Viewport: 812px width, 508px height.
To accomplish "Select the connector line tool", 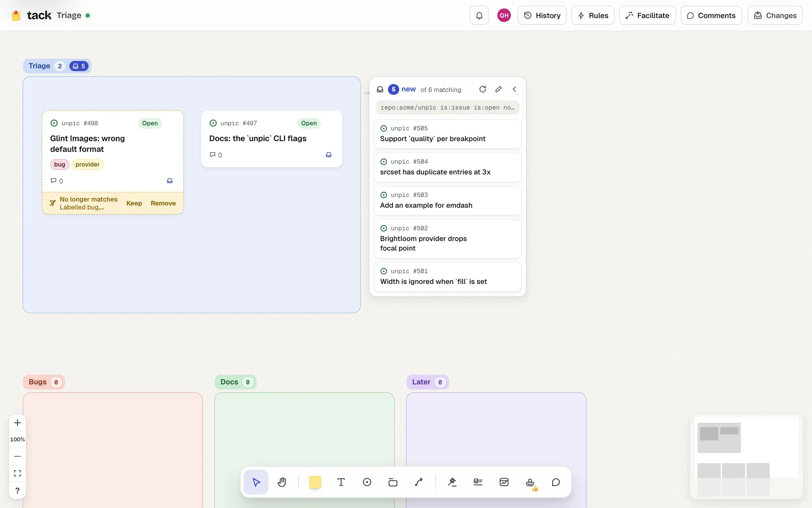I will pyautogui.click(x=419, y=482).
